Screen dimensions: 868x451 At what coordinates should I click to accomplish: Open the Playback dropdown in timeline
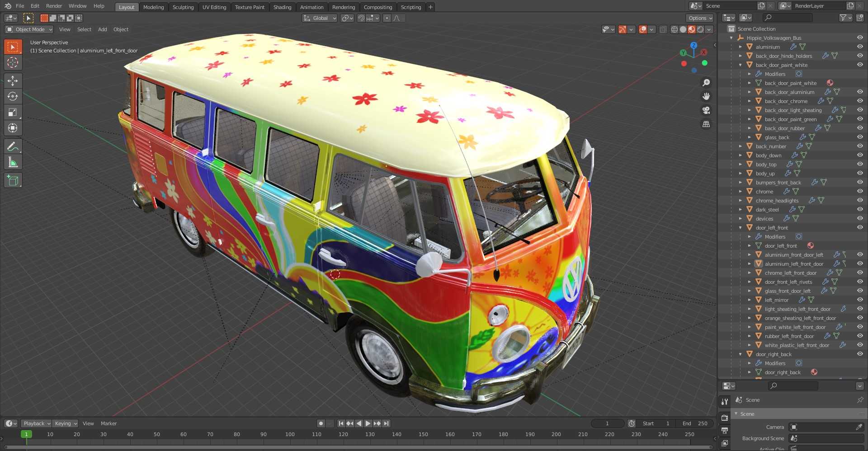[36, 423]
